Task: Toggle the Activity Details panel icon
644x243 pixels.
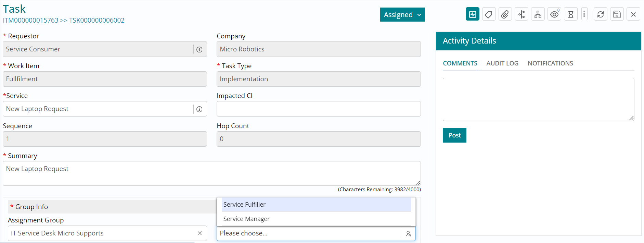Action: click(472, 14)
